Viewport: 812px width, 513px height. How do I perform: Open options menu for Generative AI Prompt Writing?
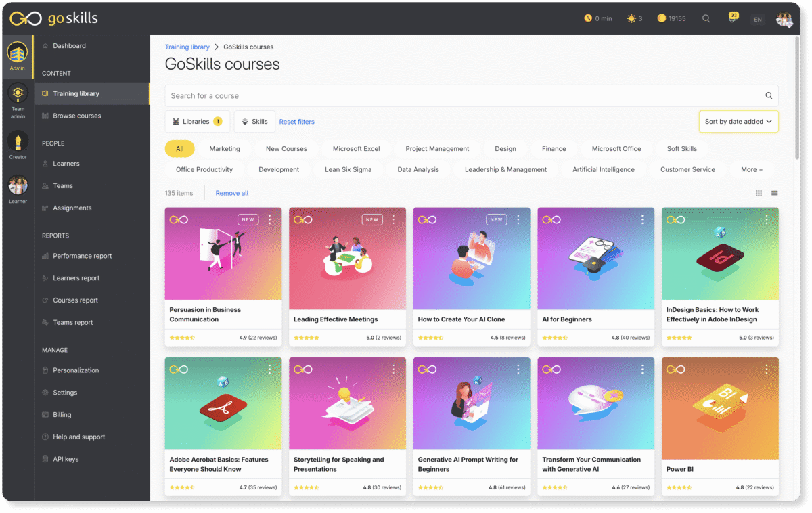click(x=518, y=369)
